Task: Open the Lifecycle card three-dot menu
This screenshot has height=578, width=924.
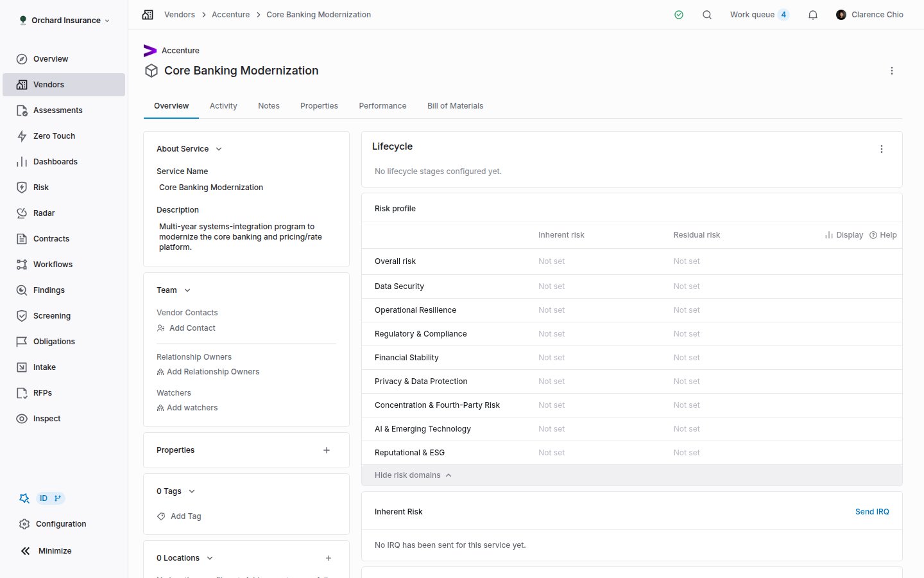Action: pyautogui.click(x=882, y=149)
